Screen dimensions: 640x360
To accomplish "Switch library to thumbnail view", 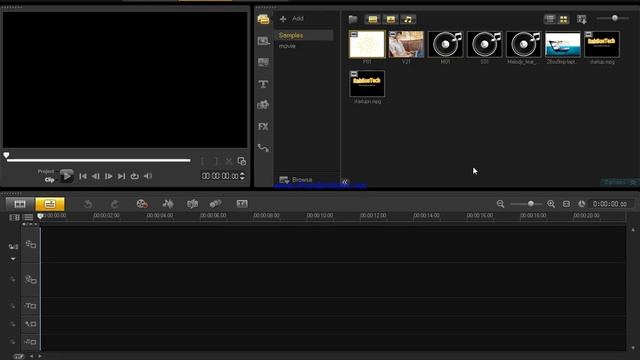I will (x=564, y=19).
